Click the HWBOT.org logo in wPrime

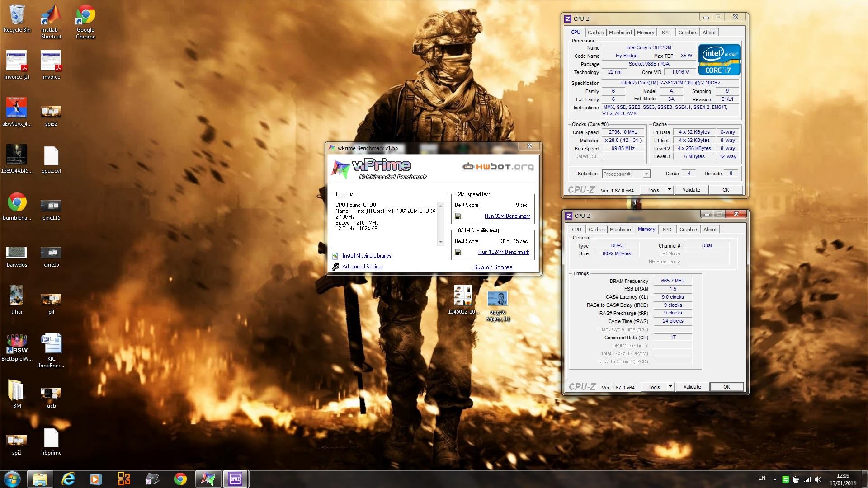(x=498, y=167)
